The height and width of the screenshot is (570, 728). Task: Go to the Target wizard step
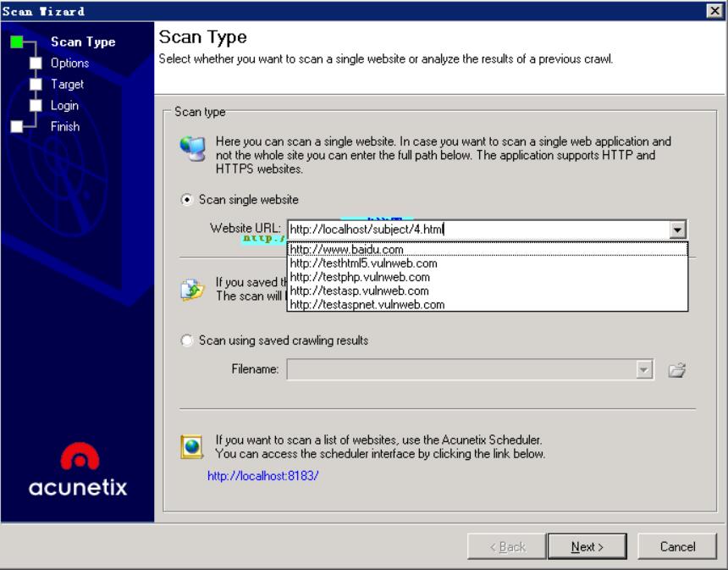tap(68, 84)
